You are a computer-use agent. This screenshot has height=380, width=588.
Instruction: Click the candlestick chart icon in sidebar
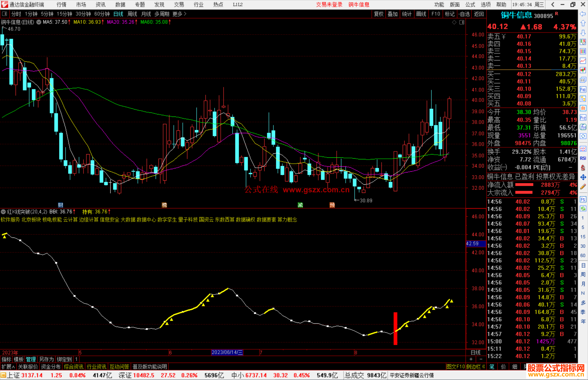pos(583,70)
